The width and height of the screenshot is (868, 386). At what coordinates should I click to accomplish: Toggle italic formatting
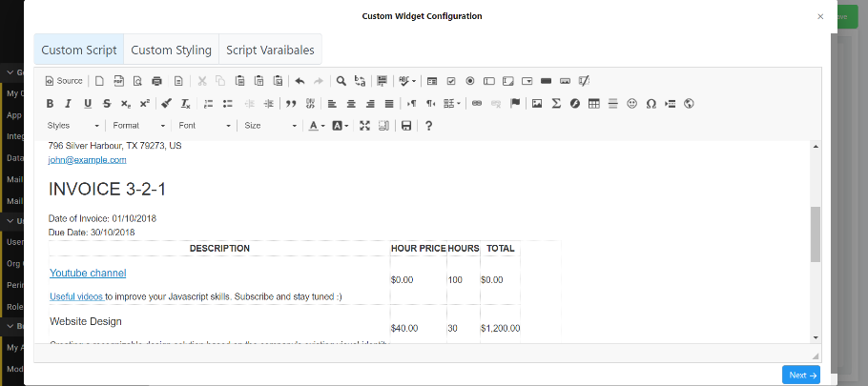[x=70, y=103]
